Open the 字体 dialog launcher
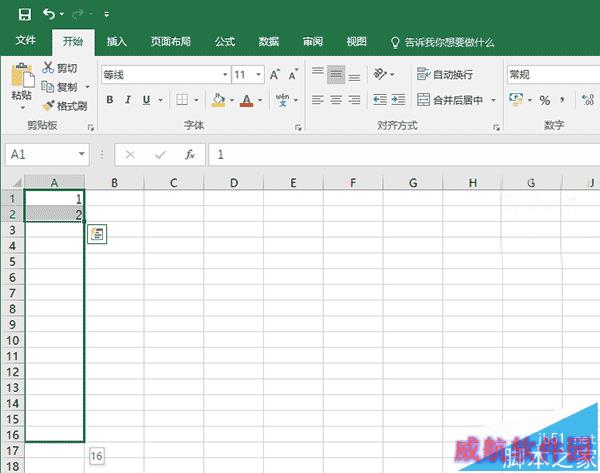The height and width of the screenshot is (473, 600). (x=298, y=128)
